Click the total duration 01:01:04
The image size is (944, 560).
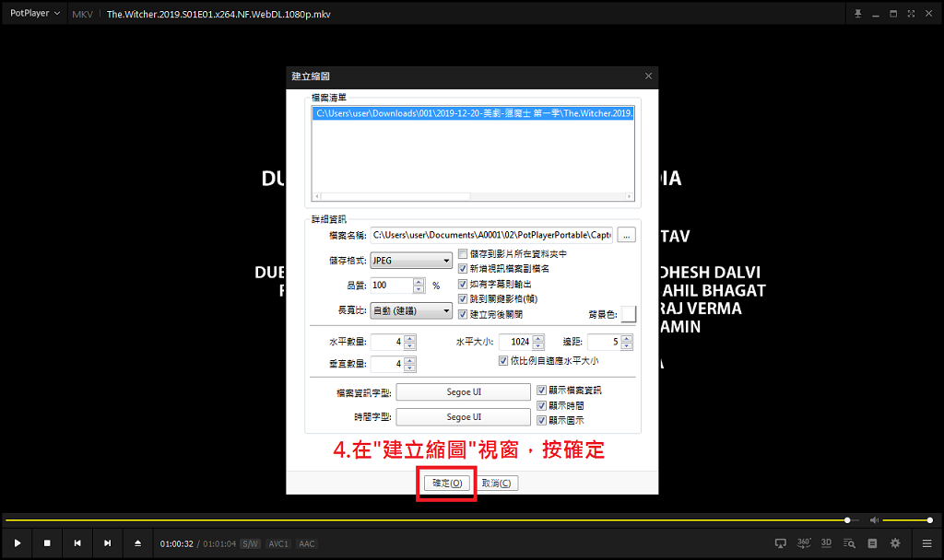pos(219,543)
